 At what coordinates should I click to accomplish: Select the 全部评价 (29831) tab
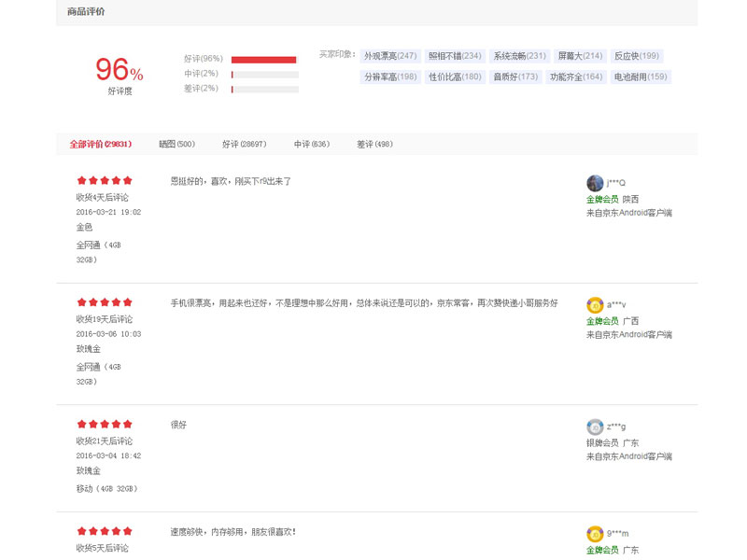pyautogui.click(x=101, y=145)
